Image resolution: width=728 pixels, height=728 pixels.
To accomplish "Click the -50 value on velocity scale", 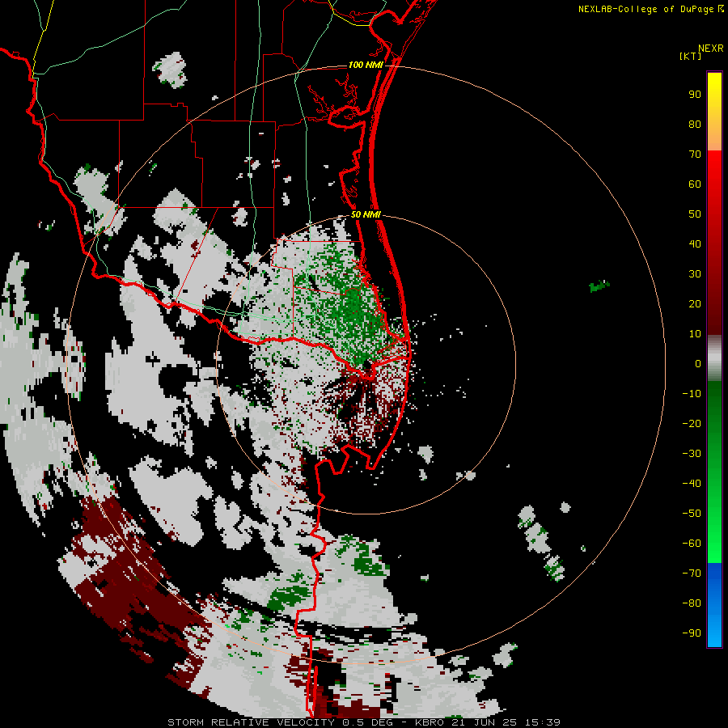I will [x=692, y=513].
